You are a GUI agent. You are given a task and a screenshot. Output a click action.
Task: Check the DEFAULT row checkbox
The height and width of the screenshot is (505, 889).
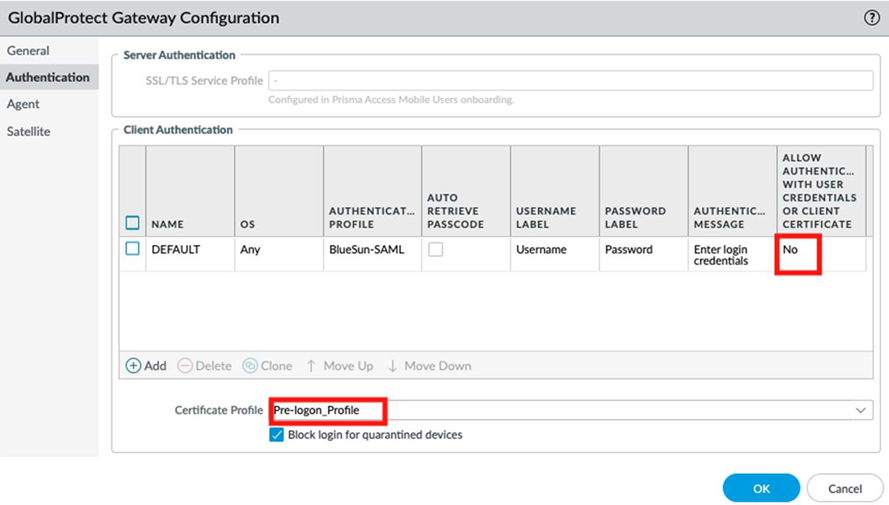[132, 249]
